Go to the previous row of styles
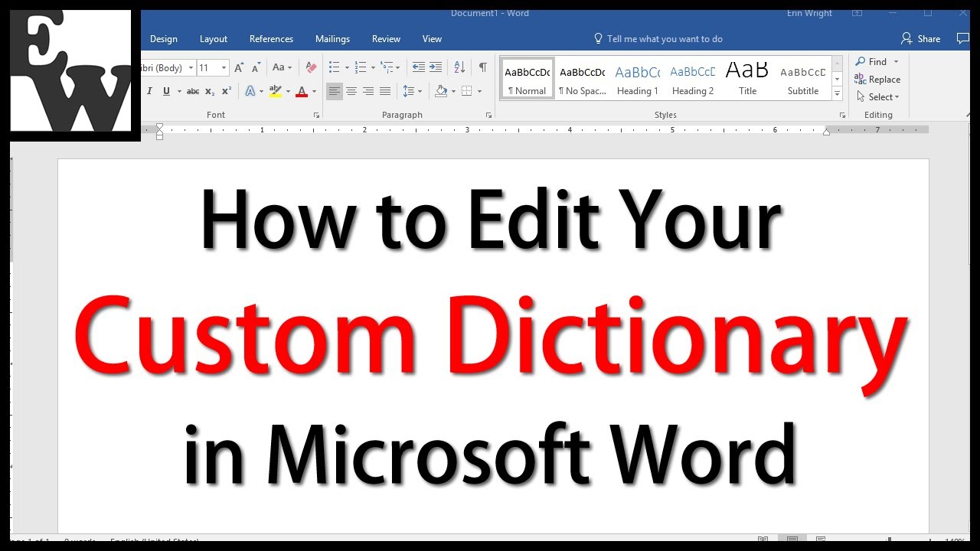980x551 pixels. [837, 65]
